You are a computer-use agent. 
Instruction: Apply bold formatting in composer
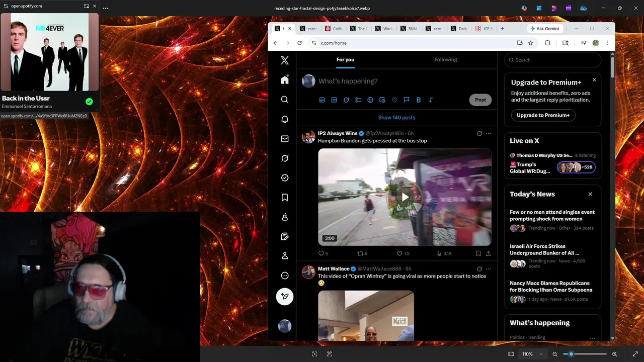pyautogui.click(x=419, y=100)
